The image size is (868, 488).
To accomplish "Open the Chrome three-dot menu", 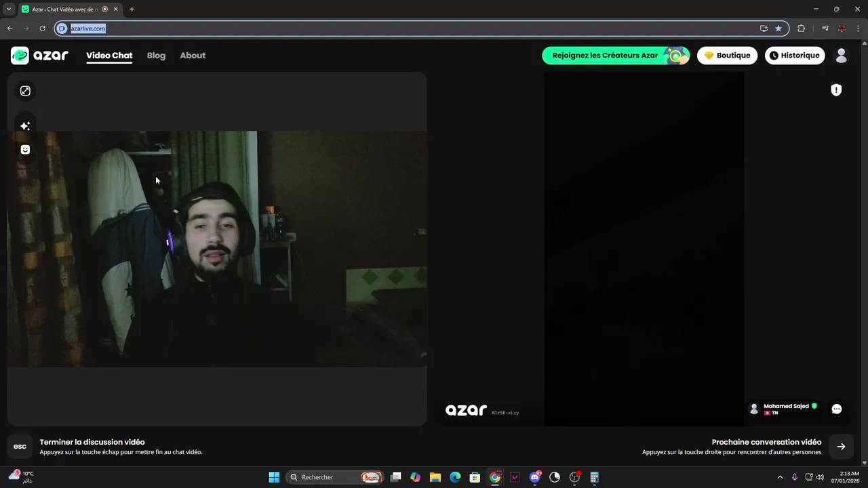I will tap(859, 28).
